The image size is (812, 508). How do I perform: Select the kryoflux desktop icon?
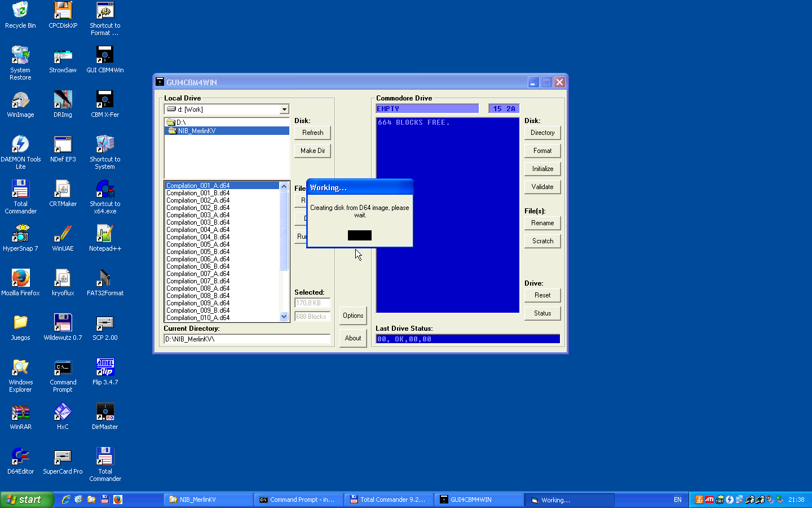(x=63, y=283)
